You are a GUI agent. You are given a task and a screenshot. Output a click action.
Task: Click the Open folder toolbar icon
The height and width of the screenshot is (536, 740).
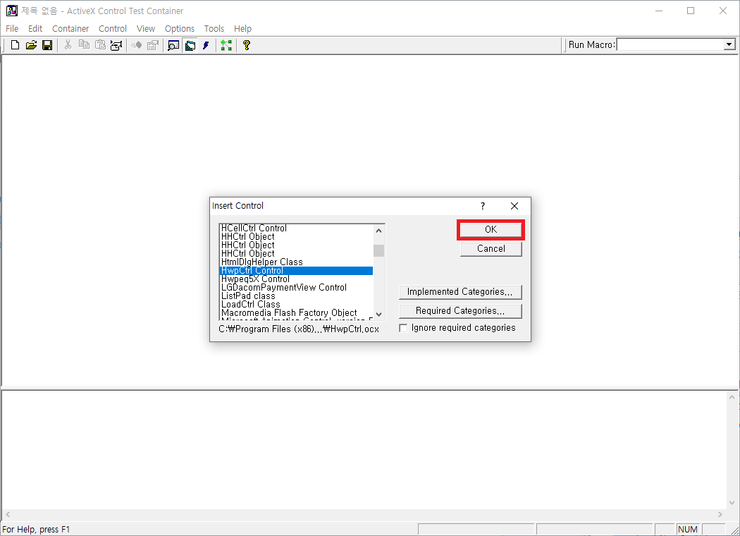click(x=31, y=45)
